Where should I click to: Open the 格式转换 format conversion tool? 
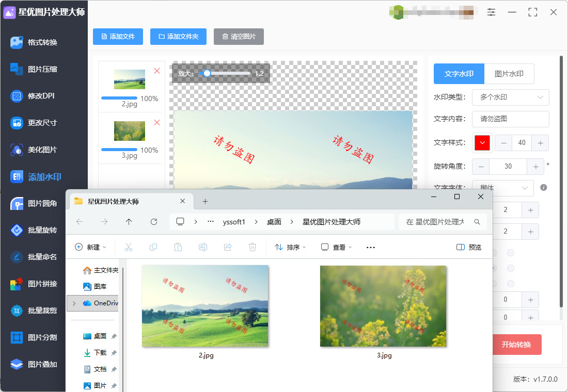click(34, 42)
